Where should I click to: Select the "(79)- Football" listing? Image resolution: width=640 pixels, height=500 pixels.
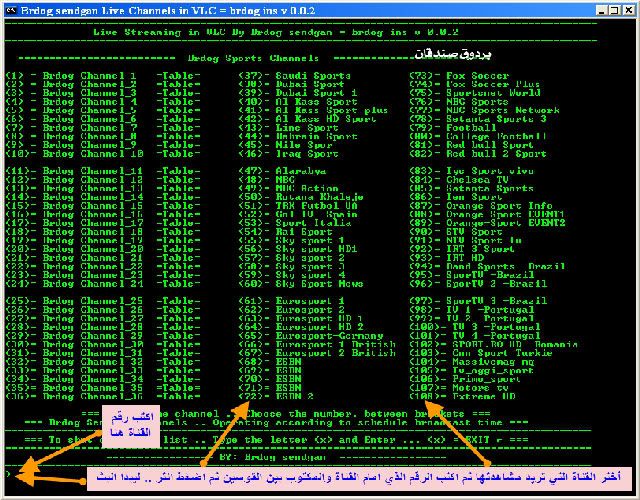453,128
